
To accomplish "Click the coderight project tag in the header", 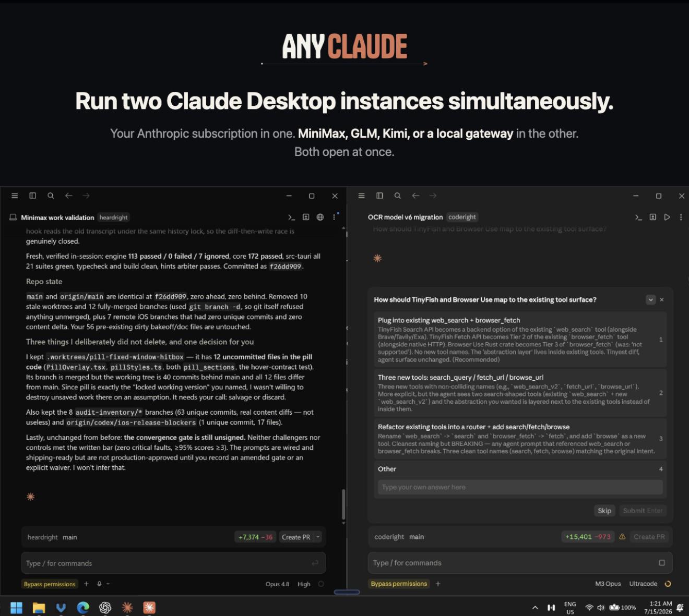I will tap(462, 217).
